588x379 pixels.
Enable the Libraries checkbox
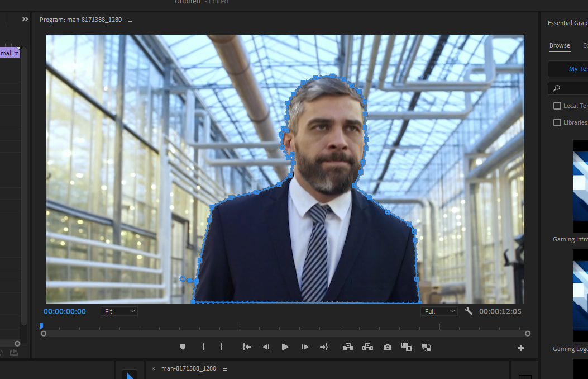(x=557, y=122)
